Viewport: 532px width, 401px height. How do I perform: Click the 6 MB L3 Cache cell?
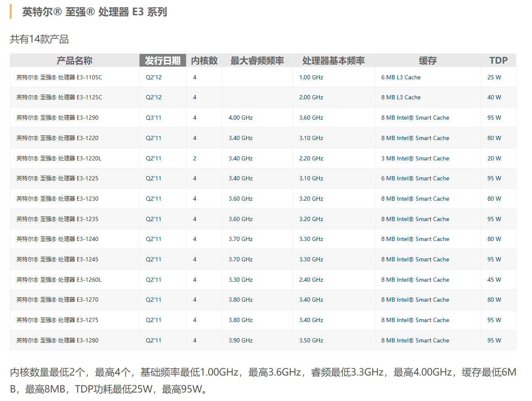[401, 77]
